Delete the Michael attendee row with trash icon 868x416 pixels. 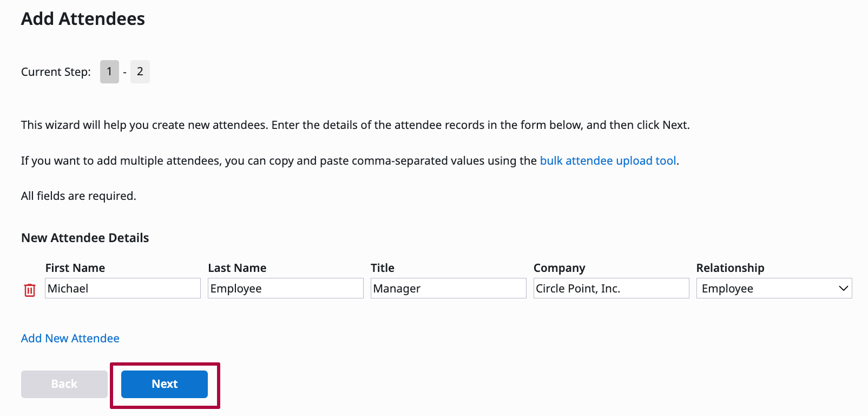(30, 290)
